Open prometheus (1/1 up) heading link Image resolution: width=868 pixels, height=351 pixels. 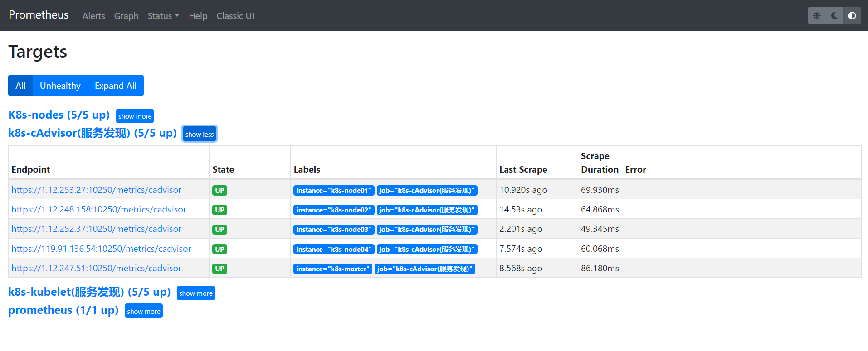[x=63, y=310]
